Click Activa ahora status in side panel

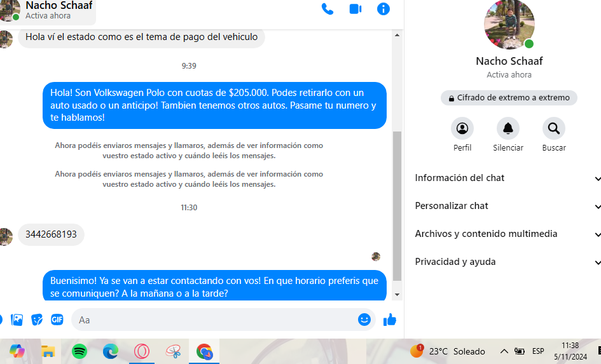[x=509, y=74]
